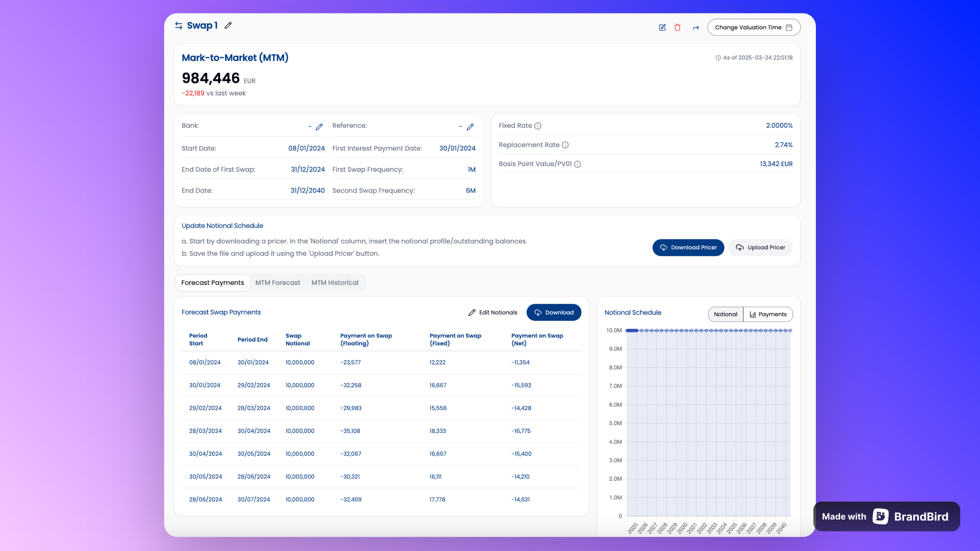The height and width of the screenshot is (551, 980).
Task: Edit the Reference field with pencil icon
Action: click(470, 127)
